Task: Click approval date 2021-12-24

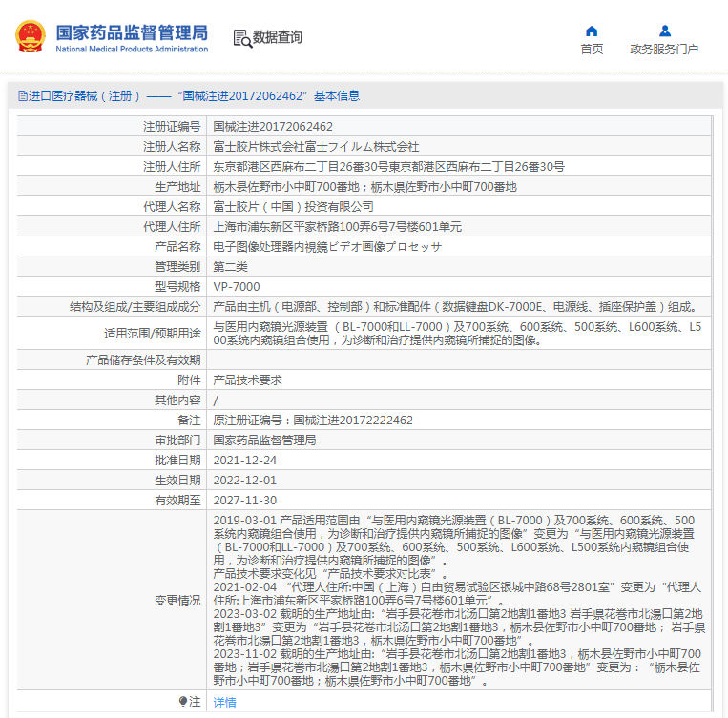Action: click(x=244, y=460)
